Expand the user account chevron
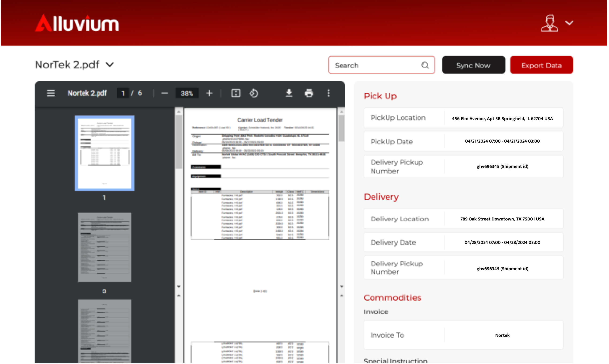The width and height of the screenshot is (609, 364). 569,23
